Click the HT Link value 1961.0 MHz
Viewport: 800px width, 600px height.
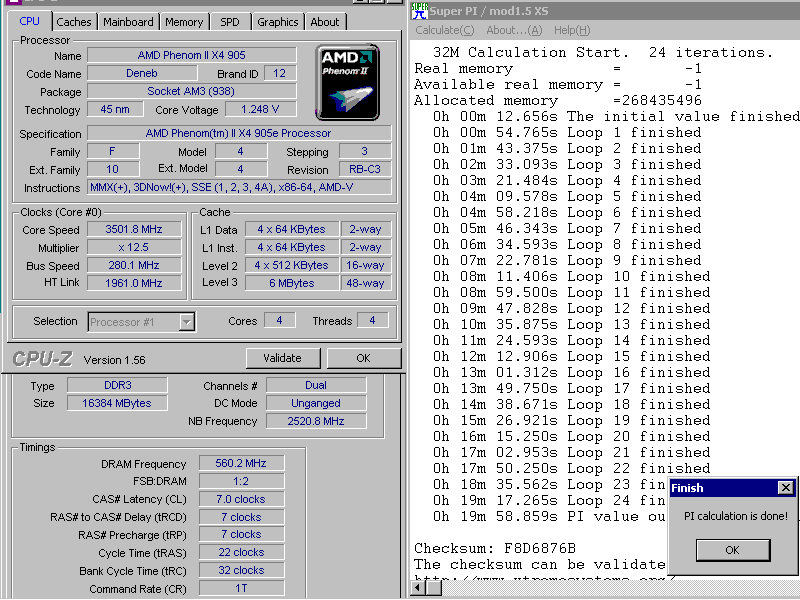click(x=134, y=283)
